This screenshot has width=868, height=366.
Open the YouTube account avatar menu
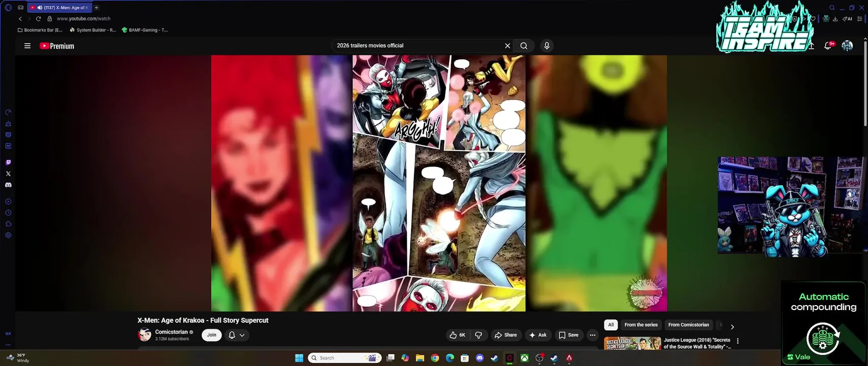[847, 46]
